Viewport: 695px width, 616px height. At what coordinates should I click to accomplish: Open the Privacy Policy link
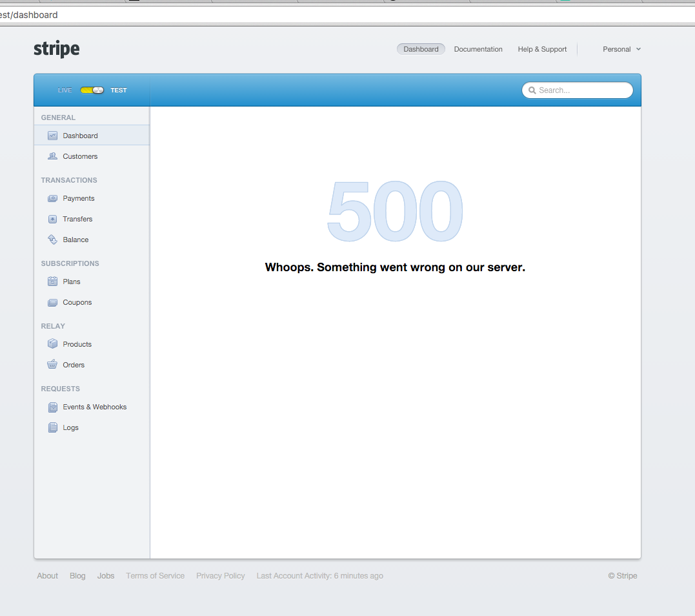(220, 575)
